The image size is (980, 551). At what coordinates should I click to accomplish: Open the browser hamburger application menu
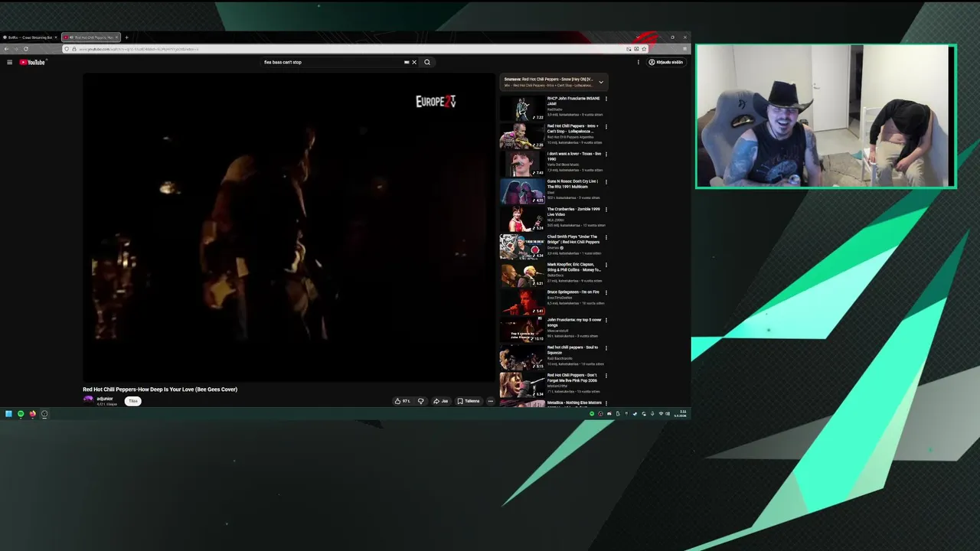coord(684,49)
